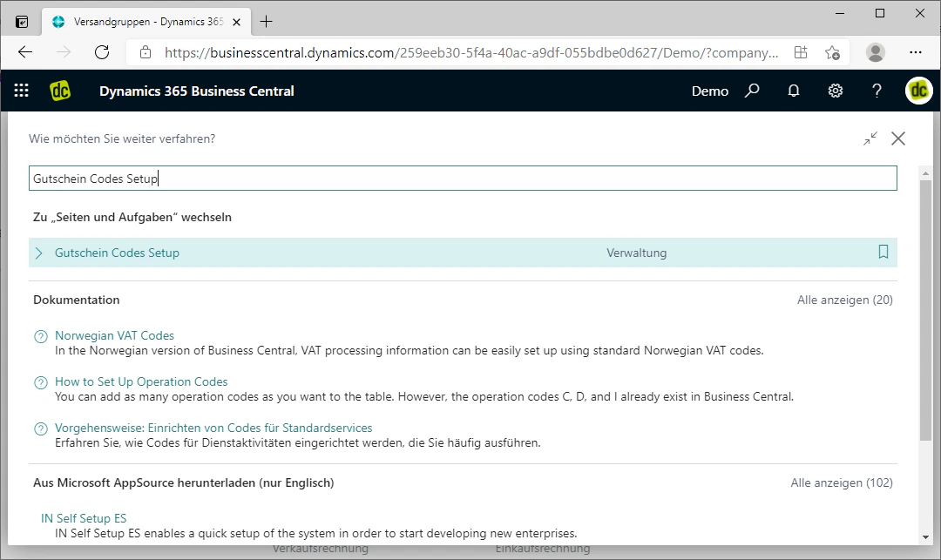
Task: Open the dc user account avatar
Action: pos(919,91)
